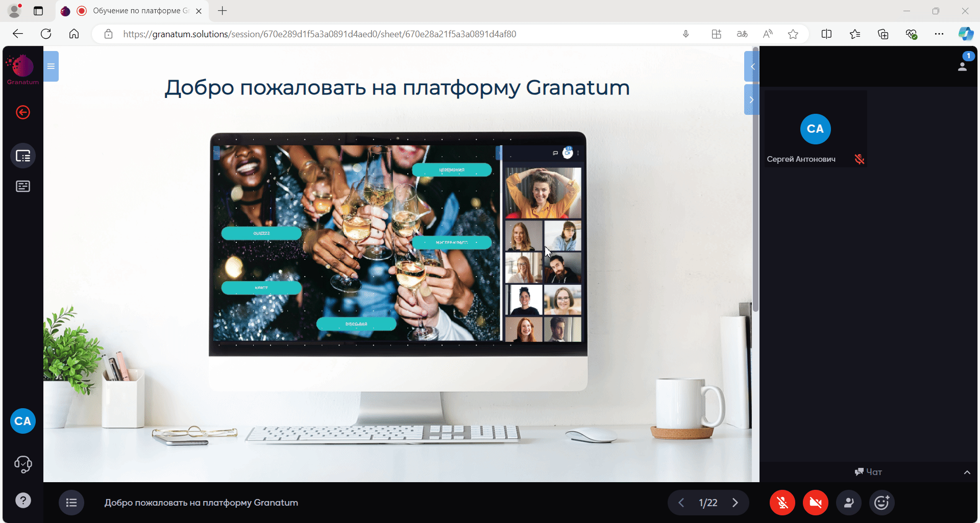Open a new browser tab
Image resolution: width=980 pixels, height=523 pixels.
[223, 11]
